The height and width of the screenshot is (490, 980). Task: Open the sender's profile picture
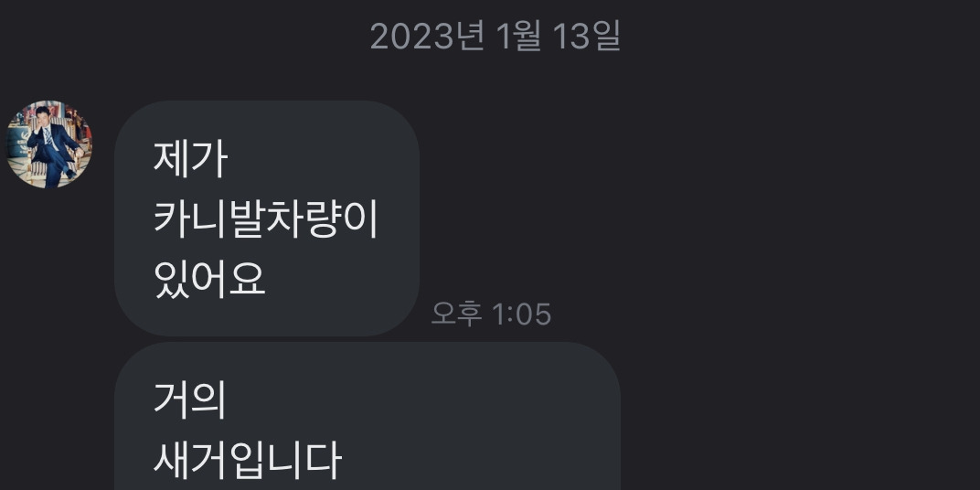pos(48,144)
